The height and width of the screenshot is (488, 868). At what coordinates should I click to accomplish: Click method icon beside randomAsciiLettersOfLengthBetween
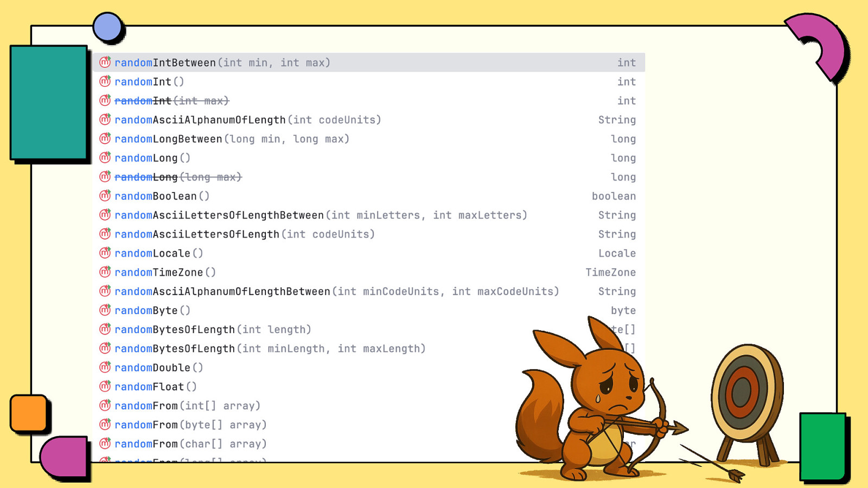click(105, 215)
